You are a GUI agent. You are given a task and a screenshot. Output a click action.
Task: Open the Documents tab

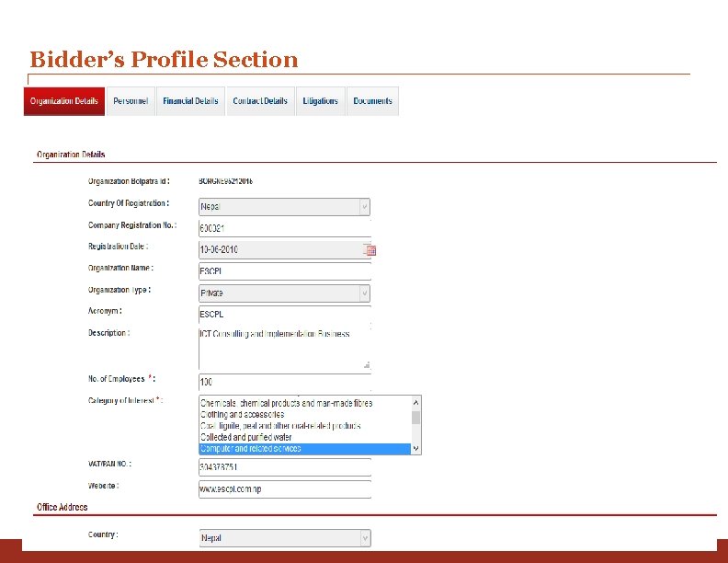point(372,101)
